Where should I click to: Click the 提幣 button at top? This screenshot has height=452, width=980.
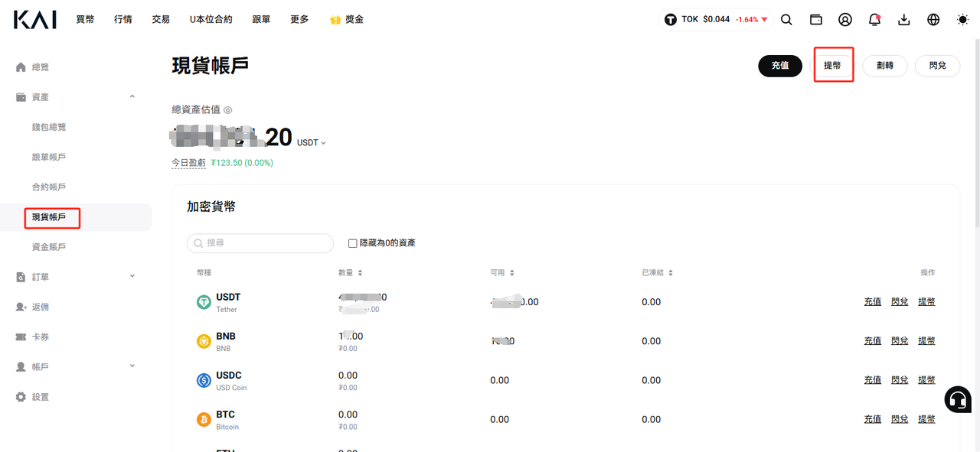832,66
